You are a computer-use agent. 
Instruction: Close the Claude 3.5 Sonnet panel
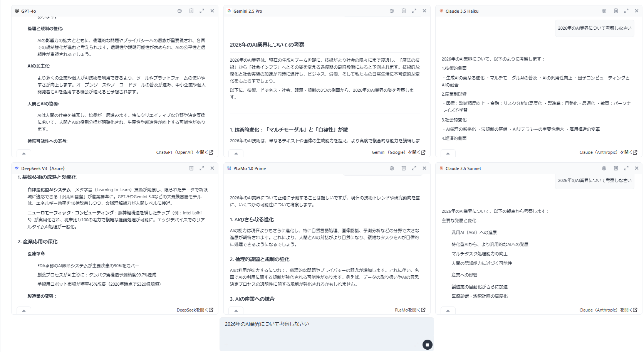click(x=637, y=168)
